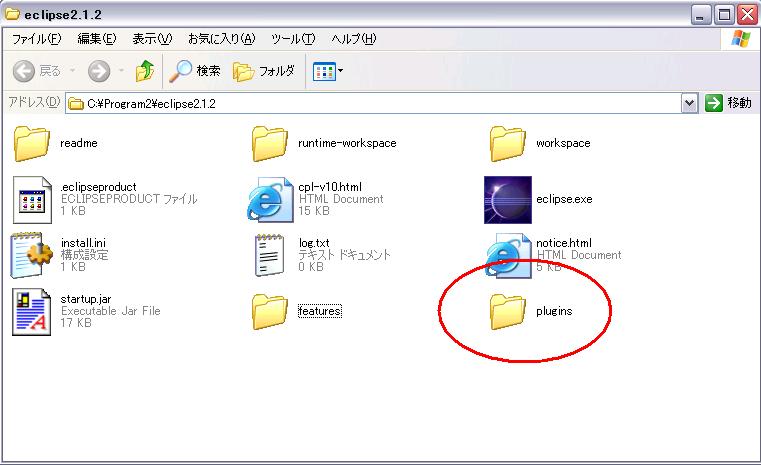Click the 'log.txt' file name
761x465 pixels.
pos(314,243)
